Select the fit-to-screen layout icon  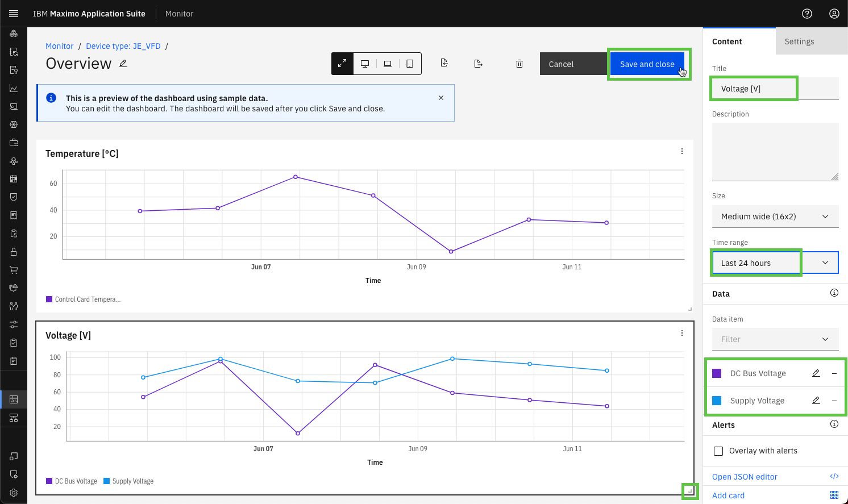[x=342, y=64]
